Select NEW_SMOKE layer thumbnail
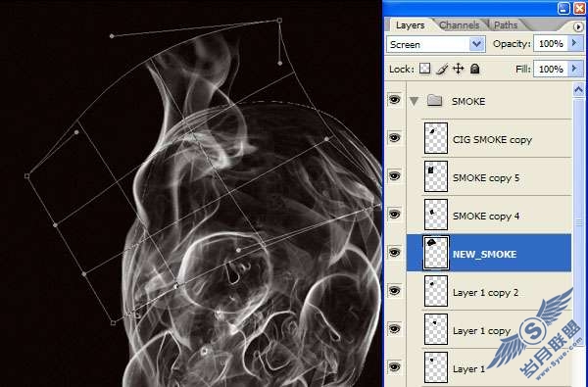Screen dimensions: 588x387 pos(436,253)
